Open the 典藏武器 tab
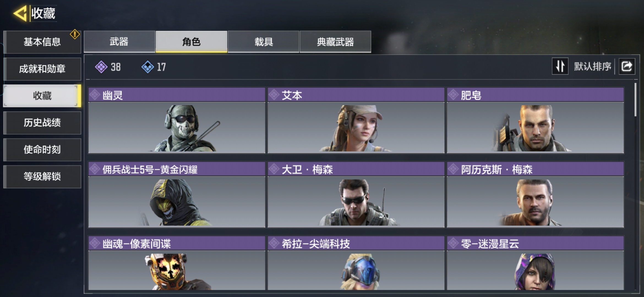 pyautogui.click(x=335, y=42)
